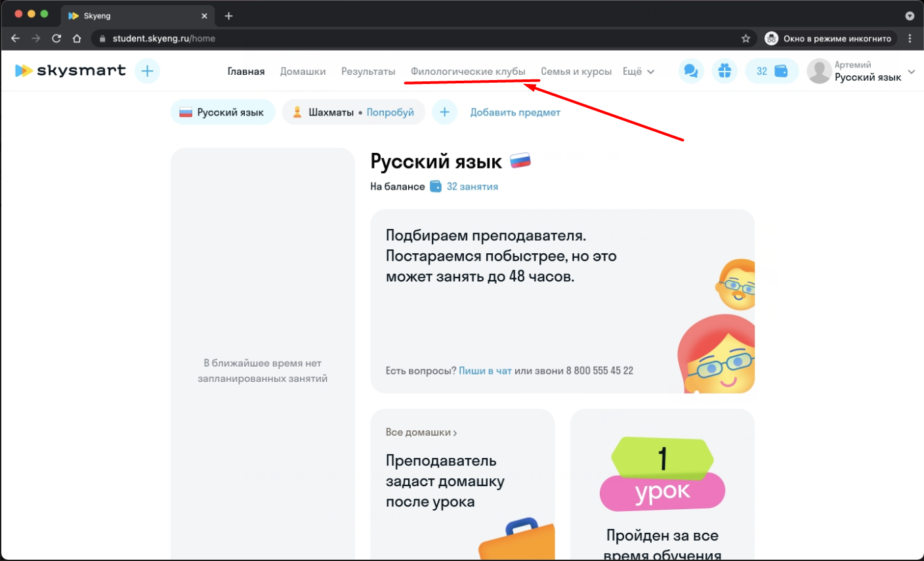Open the 32 lessons wallet balance
This screenshot has width=924, height=561.
[x=772, y=71]
